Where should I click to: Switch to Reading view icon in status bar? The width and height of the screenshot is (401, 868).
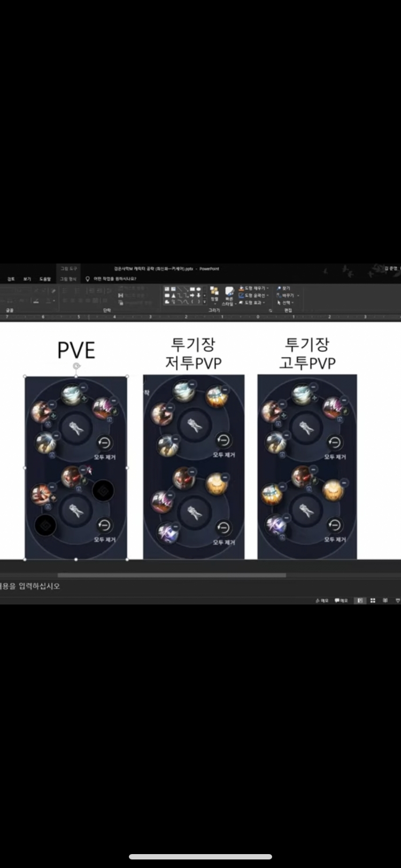click(385, 600)
